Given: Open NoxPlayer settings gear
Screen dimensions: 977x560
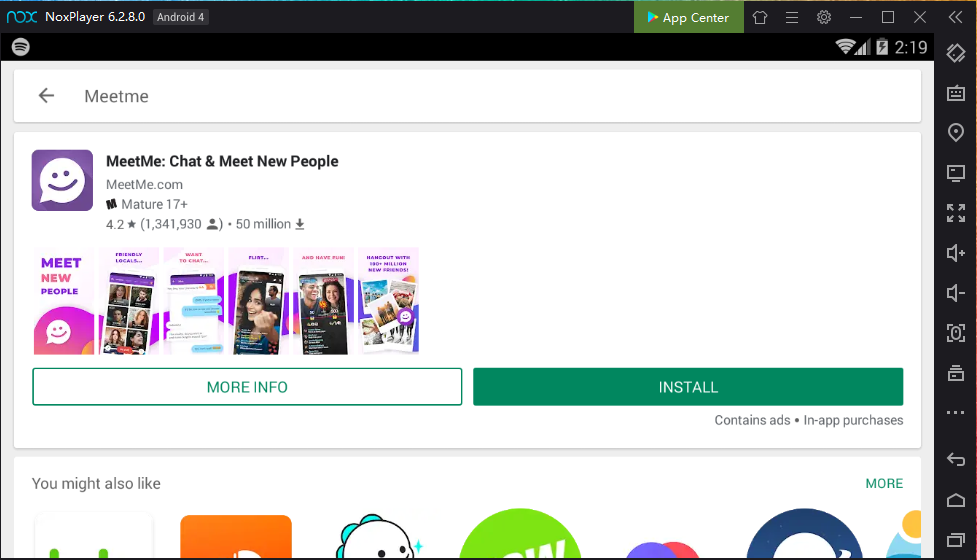Looking at the screenshot, I should click(824, 17).
